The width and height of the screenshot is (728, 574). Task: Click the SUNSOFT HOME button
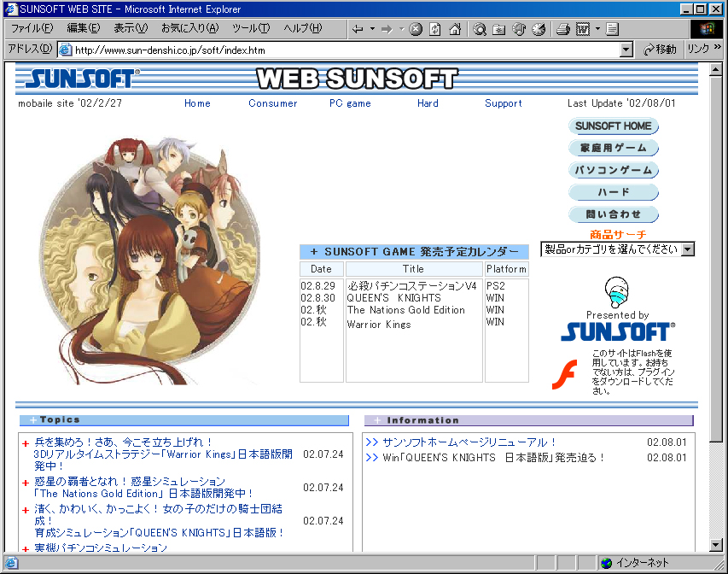[613, 126]
